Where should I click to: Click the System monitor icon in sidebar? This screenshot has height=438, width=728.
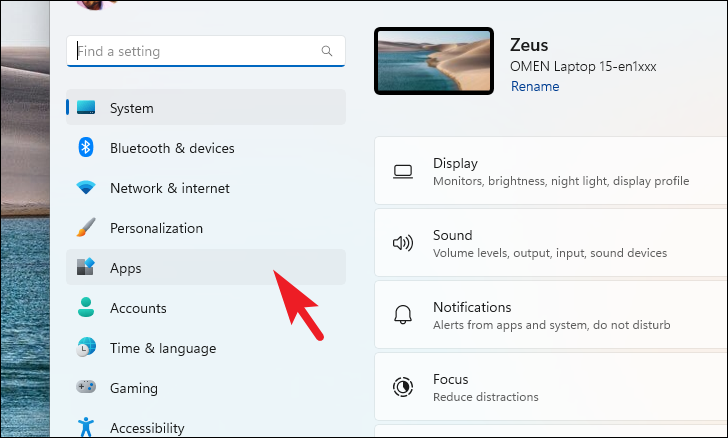tap(86, 107)
